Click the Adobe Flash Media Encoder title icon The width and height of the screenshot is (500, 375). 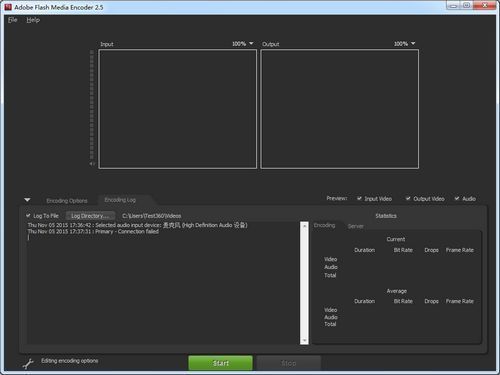tap(8, 7)
